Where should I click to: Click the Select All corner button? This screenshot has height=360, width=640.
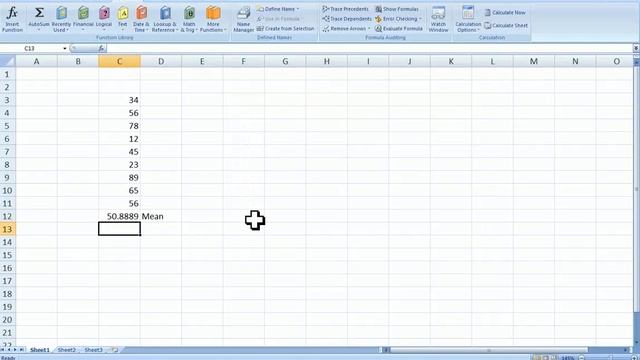pos(8,61)
